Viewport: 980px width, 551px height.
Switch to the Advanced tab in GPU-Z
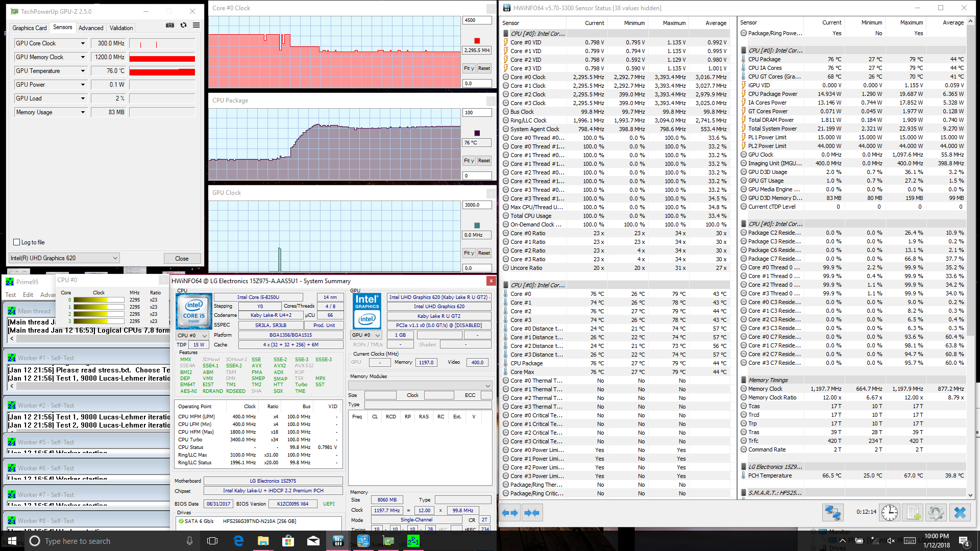click(91, 28)
